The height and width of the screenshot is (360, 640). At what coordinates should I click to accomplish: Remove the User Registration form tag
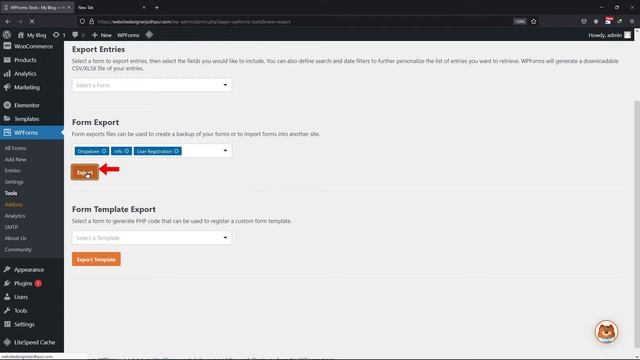coord(176,151)
